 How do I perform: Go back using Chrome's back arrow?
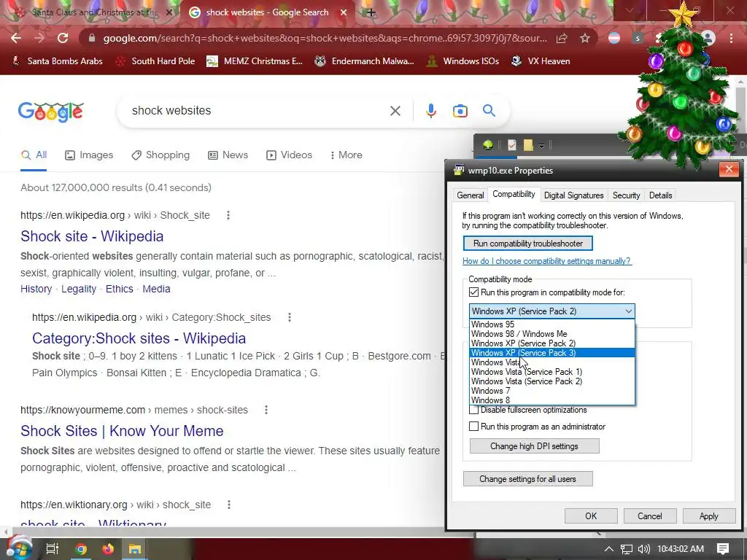pyautogui.click(x=16, y=38)
